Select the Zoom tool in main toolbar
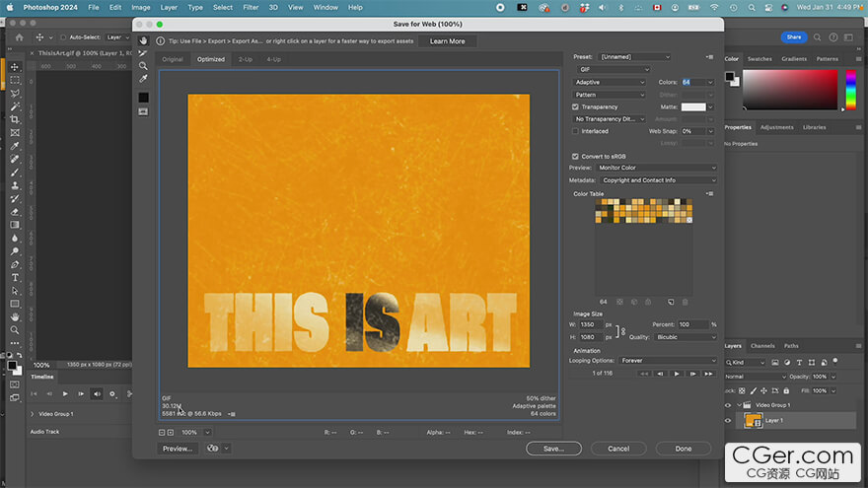 15,330
